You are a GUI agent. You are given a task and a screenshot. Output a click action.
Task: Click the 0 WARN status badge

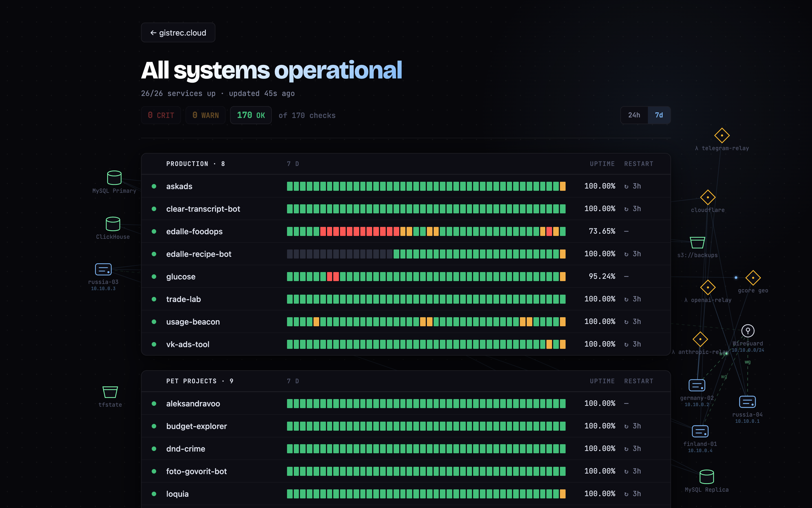(206, 115)
